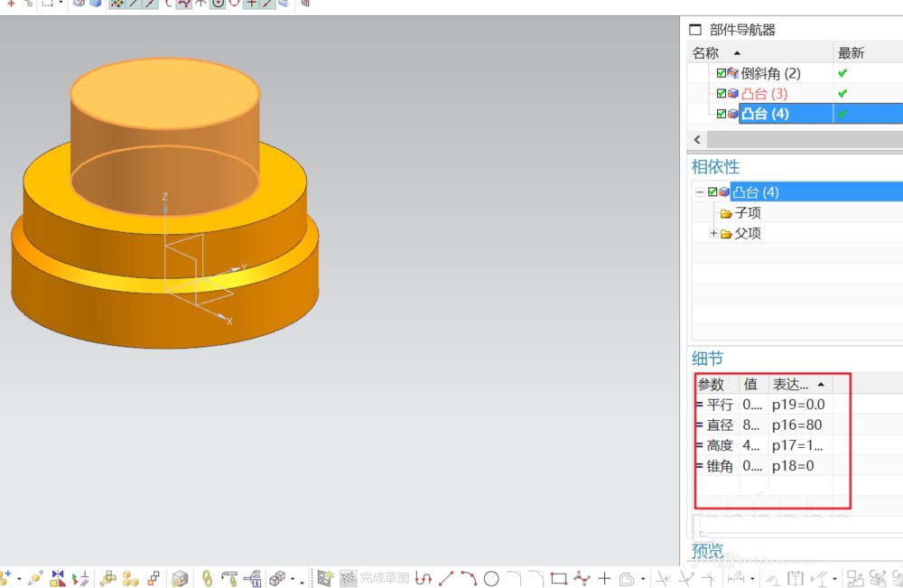Image resolution: width=903 pixels, height=588 pixels.
Task: Click the line sketch tool
Action: [x=446, y=578]
